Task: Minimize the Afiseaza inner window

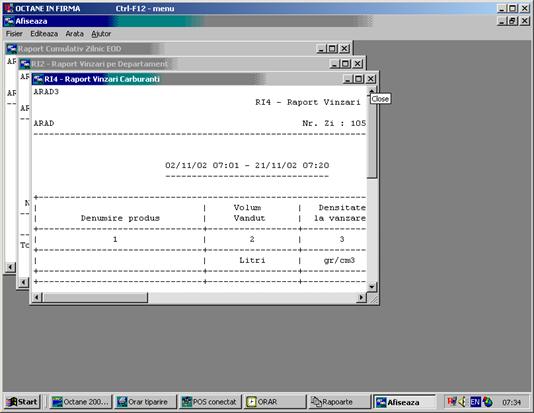Action: tap(501, 21)
